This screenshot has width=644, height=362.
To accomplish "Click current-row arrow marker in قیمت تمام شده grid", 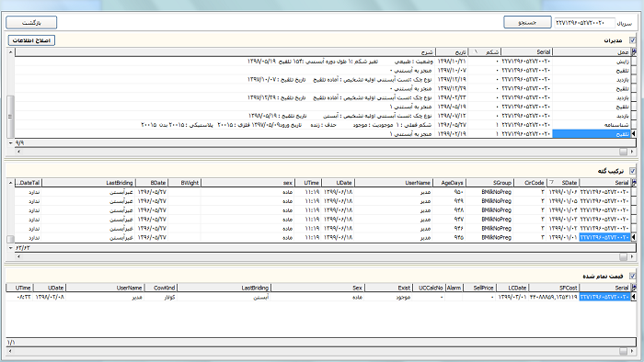I will (x=633, y=297).
